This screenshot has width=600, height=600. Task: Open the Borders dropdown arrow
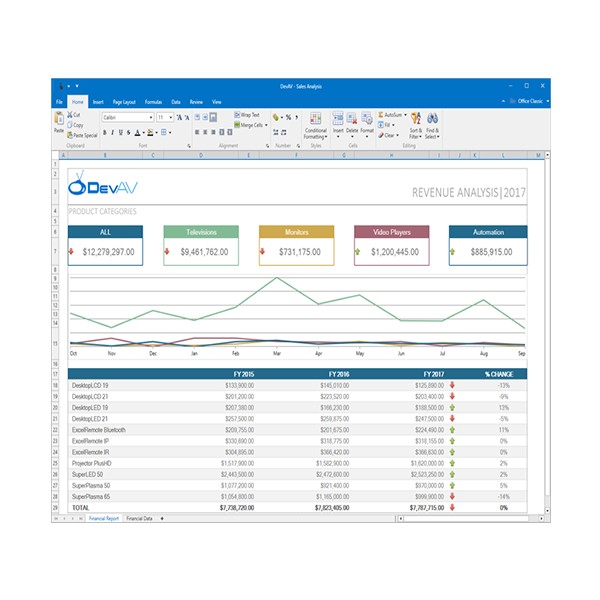pyautogui.click(x=170, y=133)
